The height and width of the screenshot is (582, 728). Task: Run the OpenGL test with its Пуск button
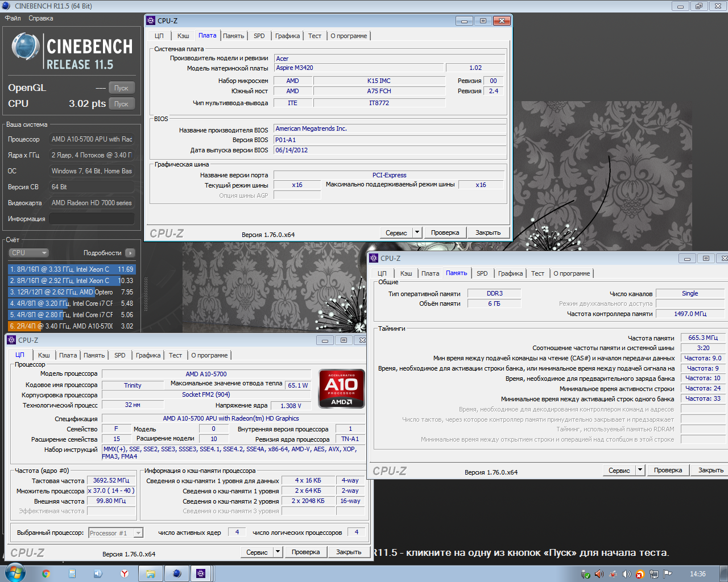point(121,88)
